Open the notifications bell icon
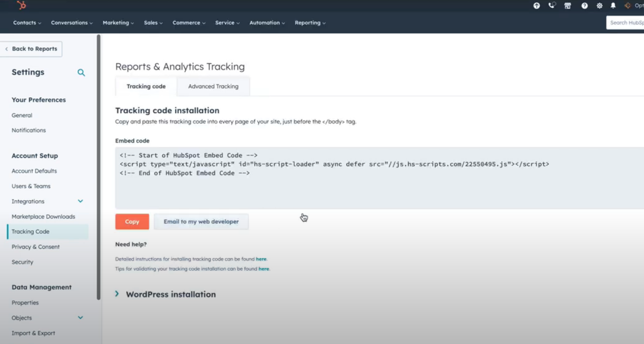 point(613,6)
